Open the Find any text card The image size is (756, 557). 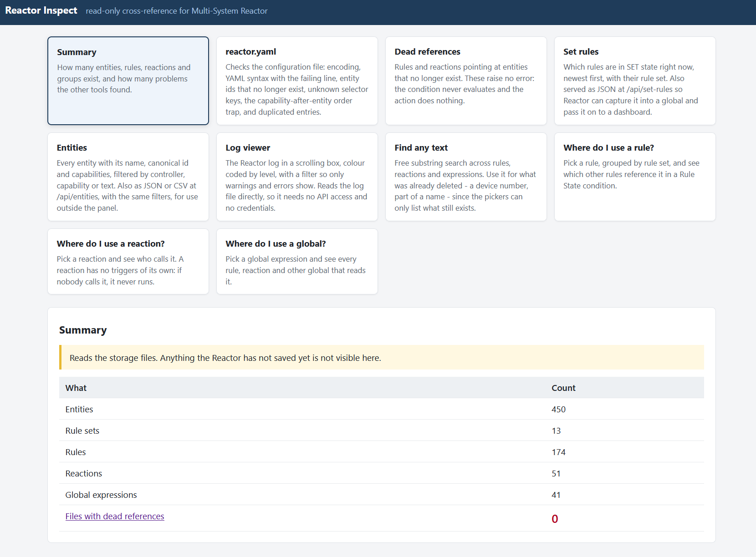click(466, 177)
